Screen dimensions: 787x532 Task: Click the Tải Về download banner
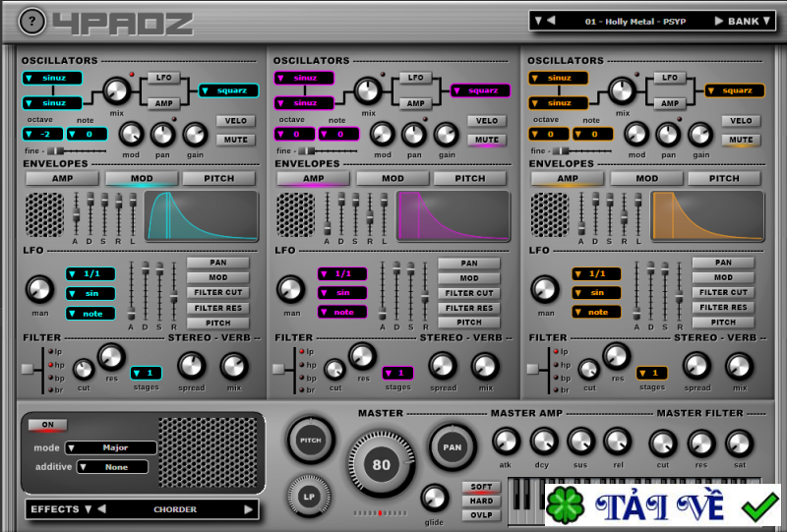pyautogui.click(x=663, y=505)
